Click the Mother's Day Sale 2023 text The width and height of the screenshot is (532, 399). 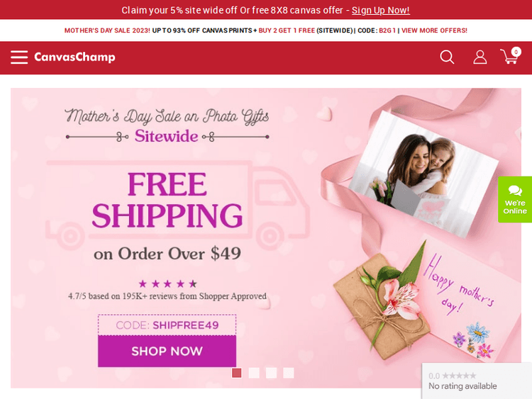107,30
